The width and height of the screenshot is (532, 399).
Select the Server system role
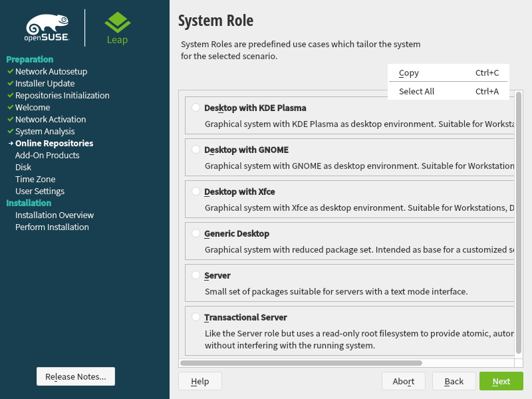coord(196,275)
